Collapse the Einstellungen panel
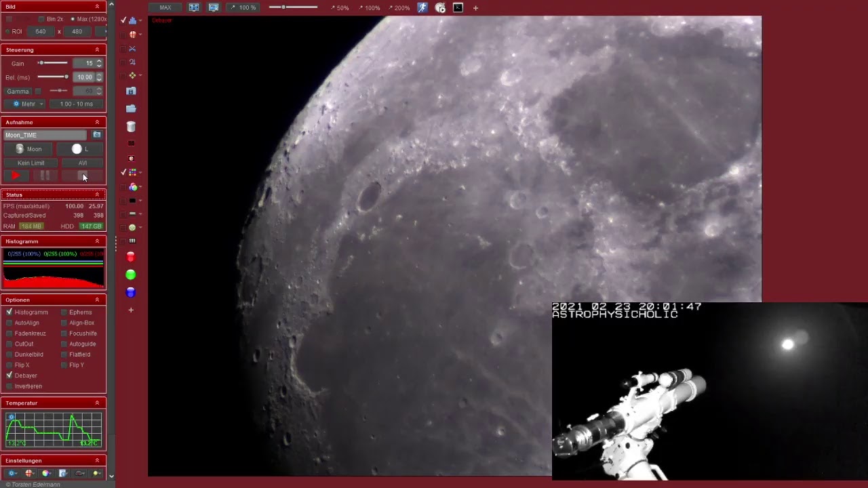This screenshot has width=868, height=488. coord(97,460)
